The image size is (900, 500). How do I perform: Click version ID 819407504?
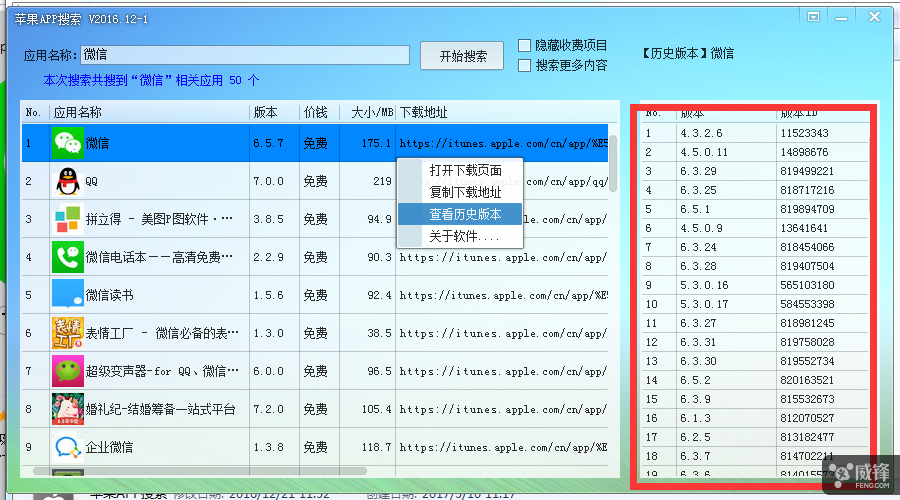tap(807, 266)
